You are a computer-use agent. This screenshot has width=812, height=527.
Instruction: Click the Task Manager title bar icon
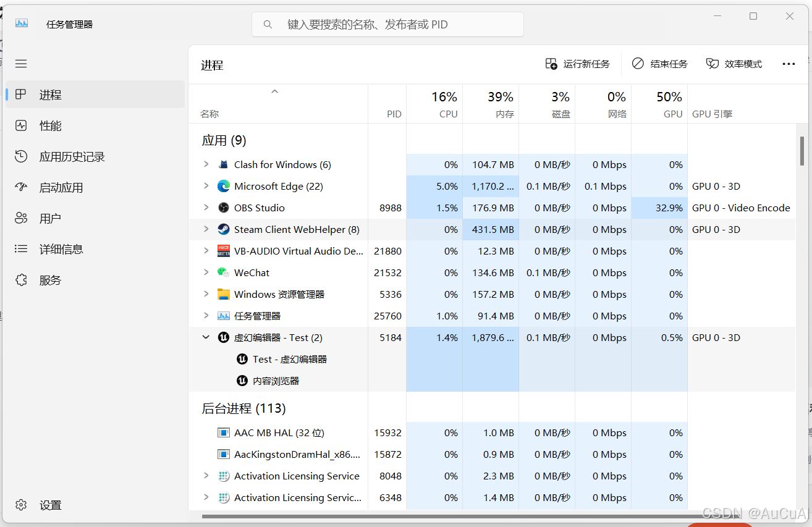click(x=22, y=23)
